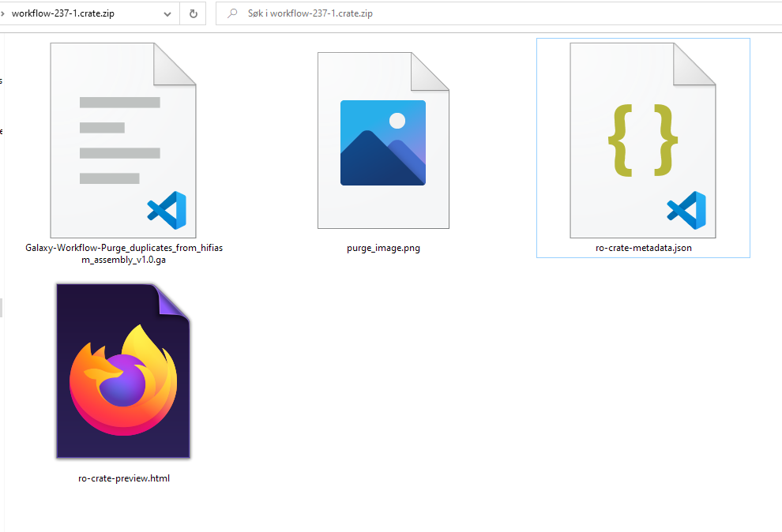Click the ro-crate-preview.html file name label

124,478
